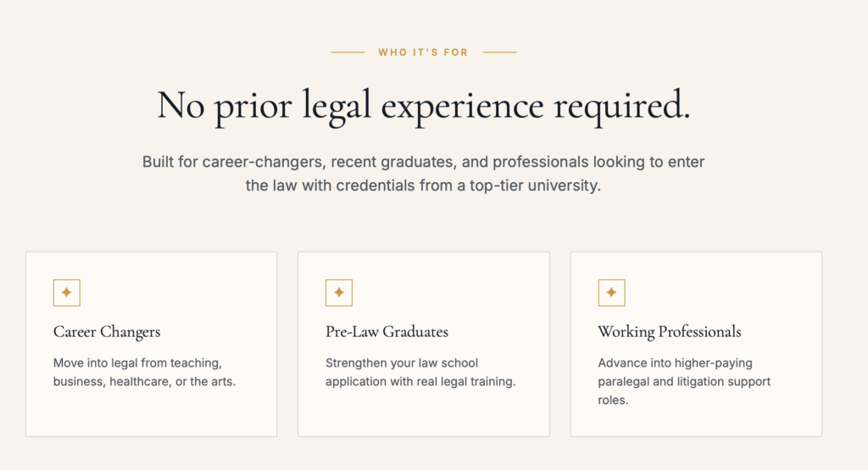
Task: Select the Working Professionals card heading
Action: tap(670, 332)
